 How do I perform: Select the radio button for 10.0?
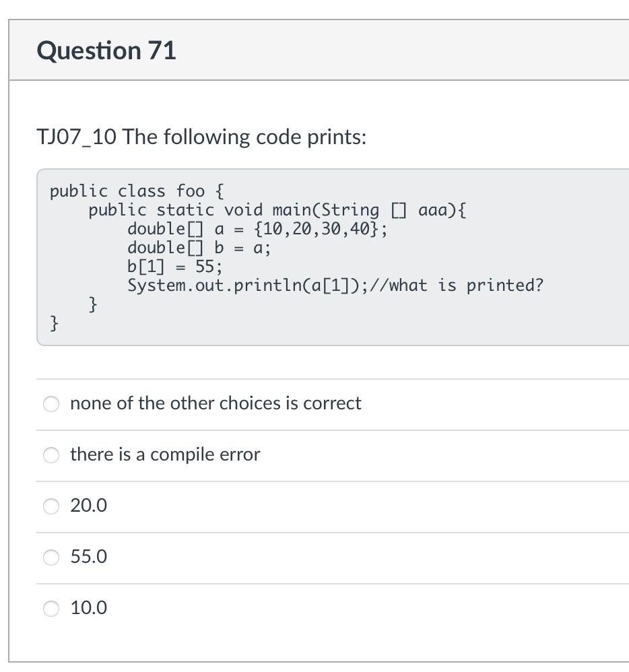tap(51, 608)
